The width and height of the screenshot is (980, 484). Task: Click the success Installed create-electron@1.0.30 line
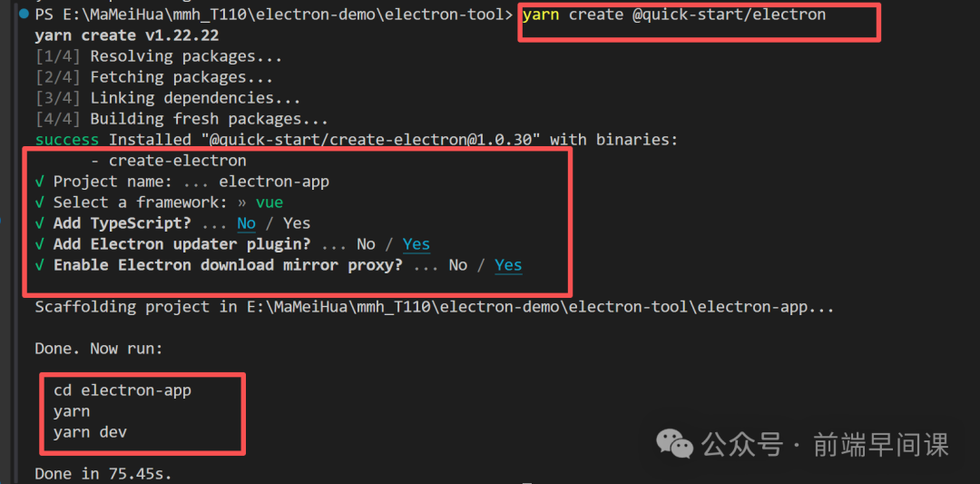click(357, 140)
